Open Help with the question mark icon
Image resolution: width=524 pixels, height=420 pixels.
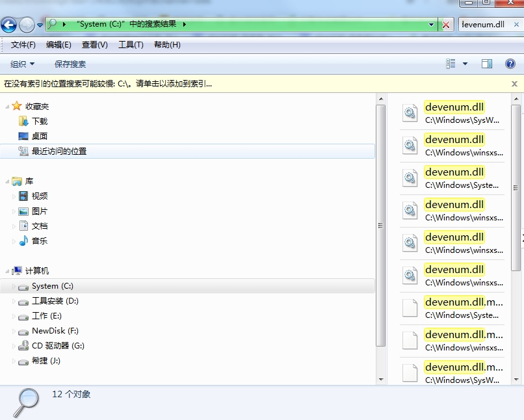(x=510, y=64)
